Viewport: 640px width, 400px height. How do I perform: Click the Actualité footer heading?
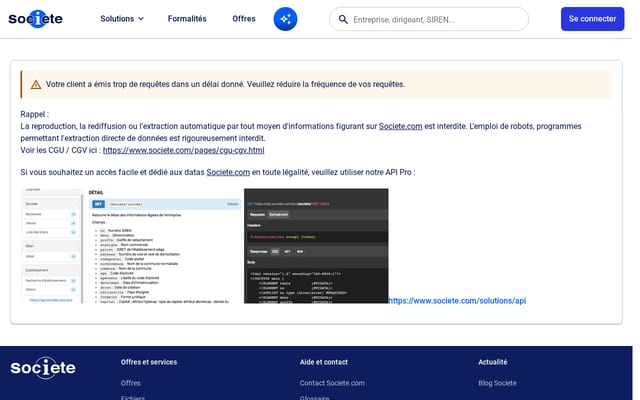point(493,362)
